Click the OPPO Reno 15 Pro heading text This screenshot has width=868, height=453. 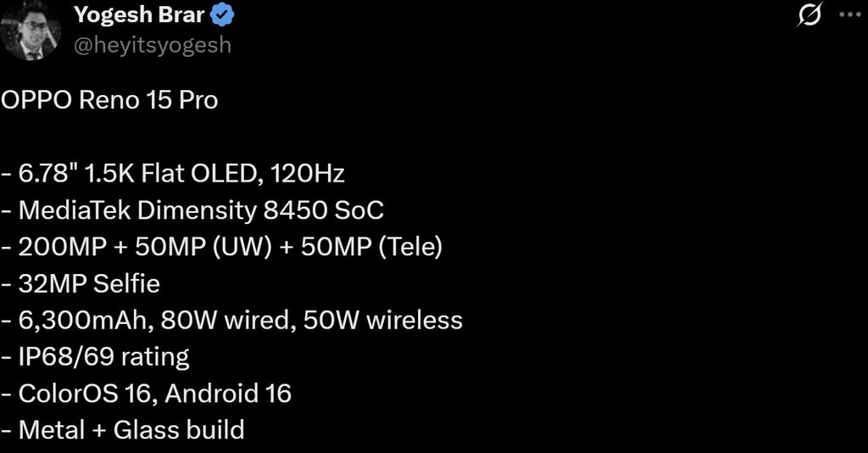(109, 100)
